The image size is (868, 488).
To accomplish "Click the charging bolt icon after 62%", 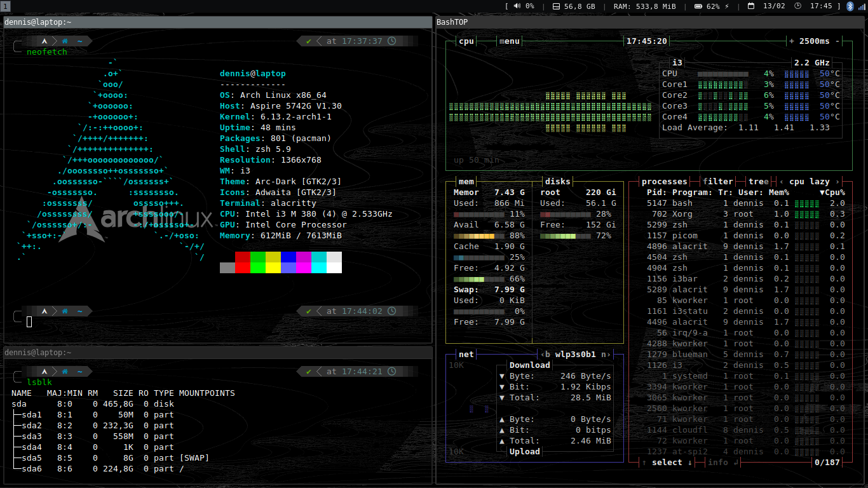I will tap(727, 6).
